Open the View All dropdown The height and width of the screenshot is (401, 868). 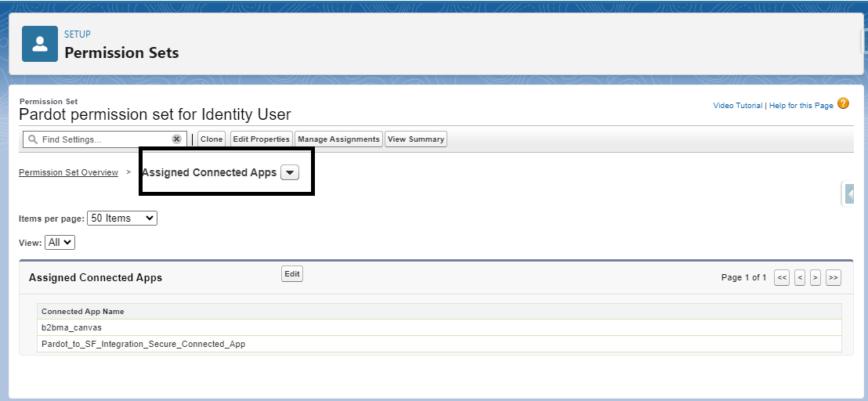tap(60, 242)
